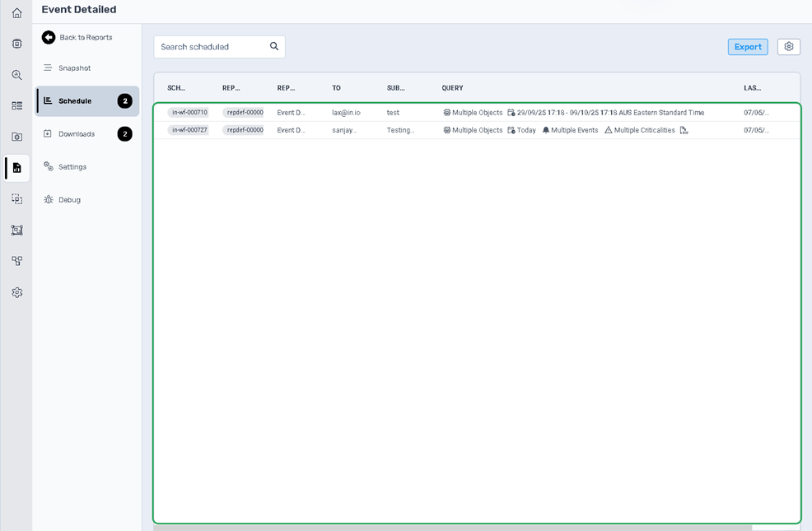Select the in-wf-000710 schedule tag
This screenshot has height=531, width=812.
click(189, 112)
